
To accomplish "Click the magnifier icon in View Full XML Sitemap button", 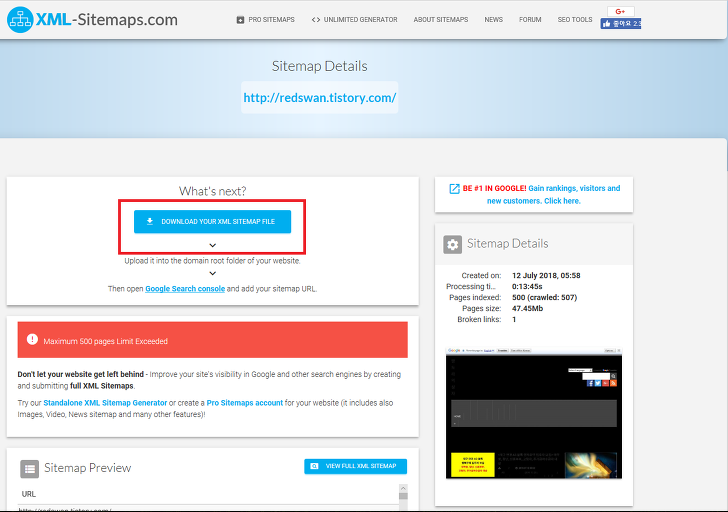I will pyautogui.click(x=314, y=466).
